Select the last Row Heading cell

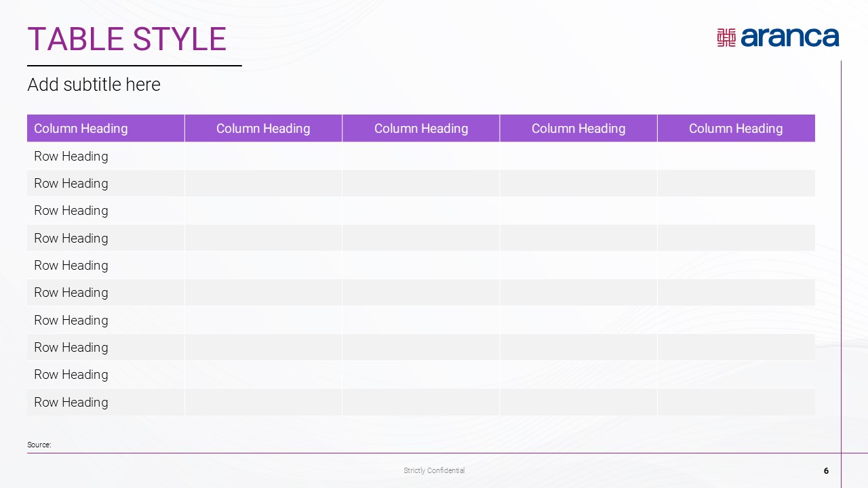click(x=71, y=402)
